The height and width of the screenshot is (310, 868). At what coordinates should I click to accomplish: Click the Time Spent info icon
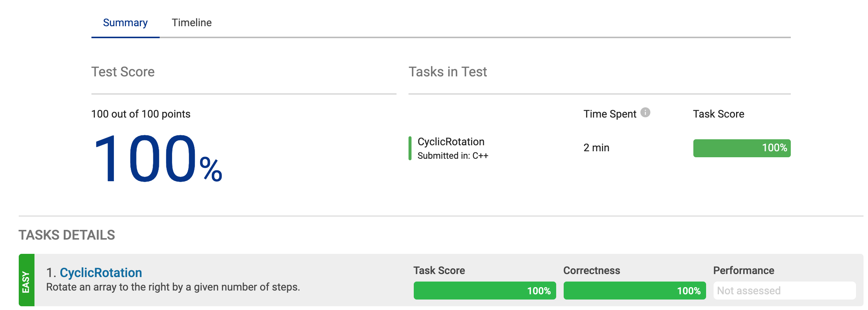point(645,112)
